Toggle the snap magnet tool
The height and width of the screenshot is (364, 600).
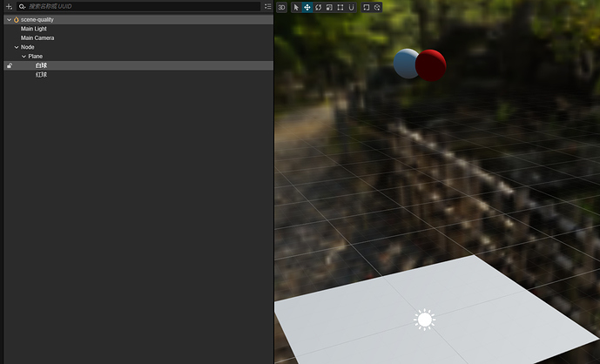[x=351, y=7]
